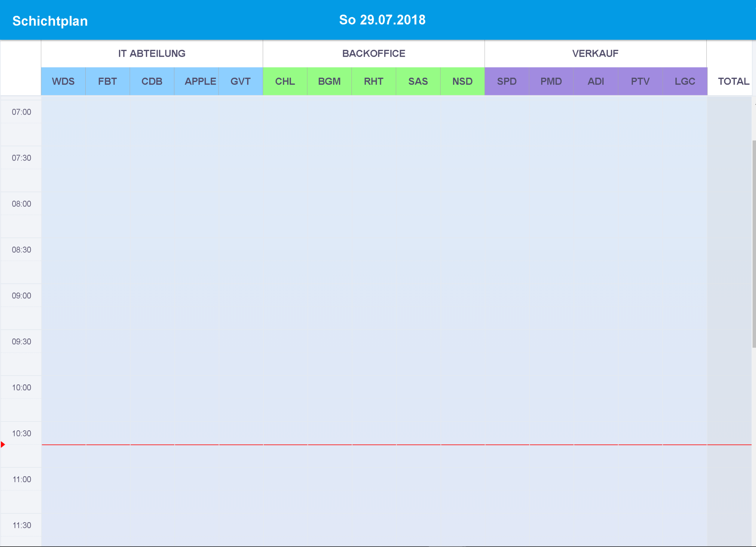Viewport: 756px width, 547px height.
Task: Click the BGM employee header
Action: click(x=329, y=81)
